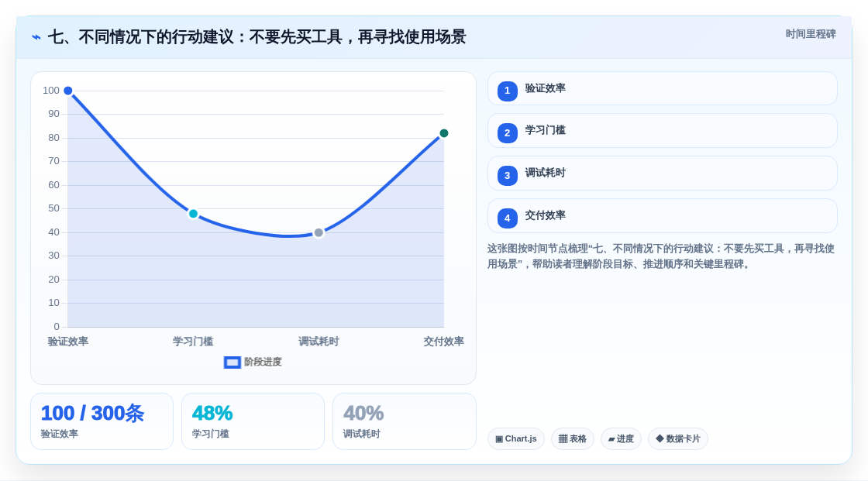Open the Chart.js tag chip
This screenshot has height=481, width=868.
[516, 439]
